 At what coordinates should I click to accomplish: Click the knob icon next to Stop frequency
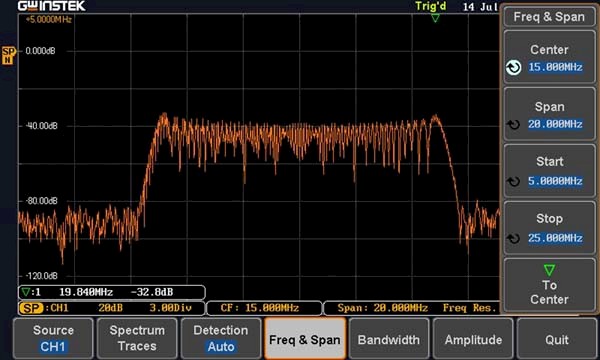(x=514, y=238)
